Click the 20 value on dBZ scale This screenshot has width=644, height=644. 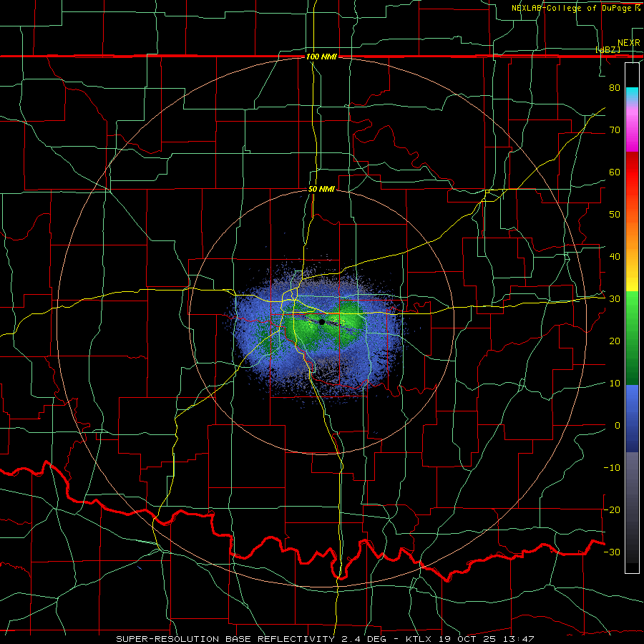point(615,341)
